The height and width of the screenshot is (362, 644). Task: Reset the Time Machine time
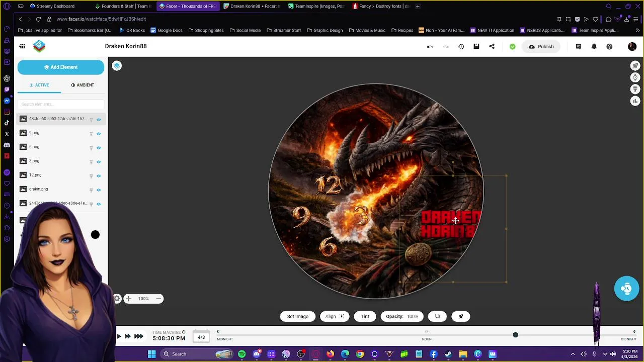coord(184,332)
